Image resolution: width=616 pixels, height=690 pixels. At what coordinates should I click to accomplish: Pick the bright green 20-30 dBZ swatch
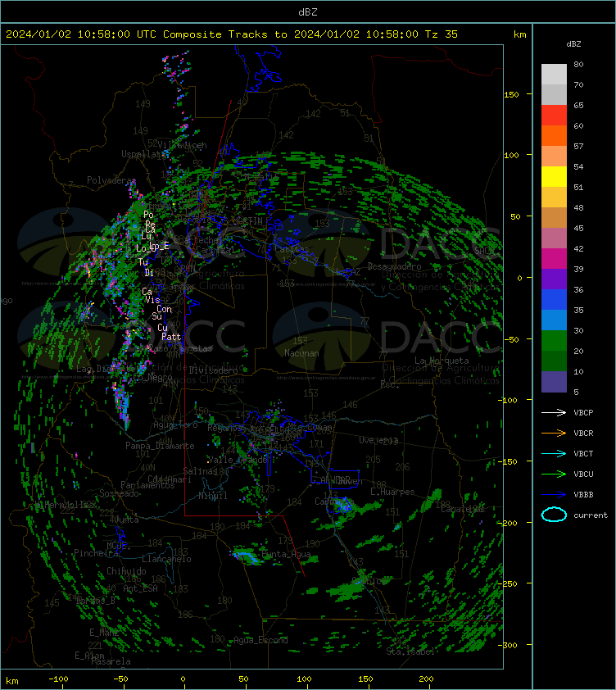[554, 340]
